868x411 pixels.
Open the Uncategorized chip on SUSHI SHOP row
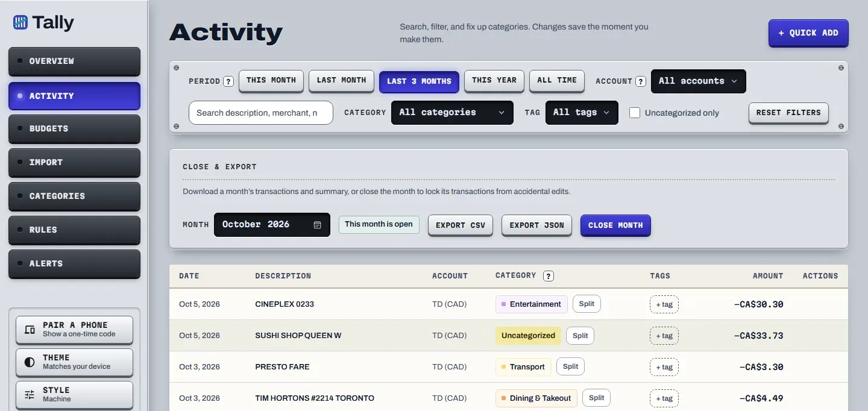coord(528,336)
